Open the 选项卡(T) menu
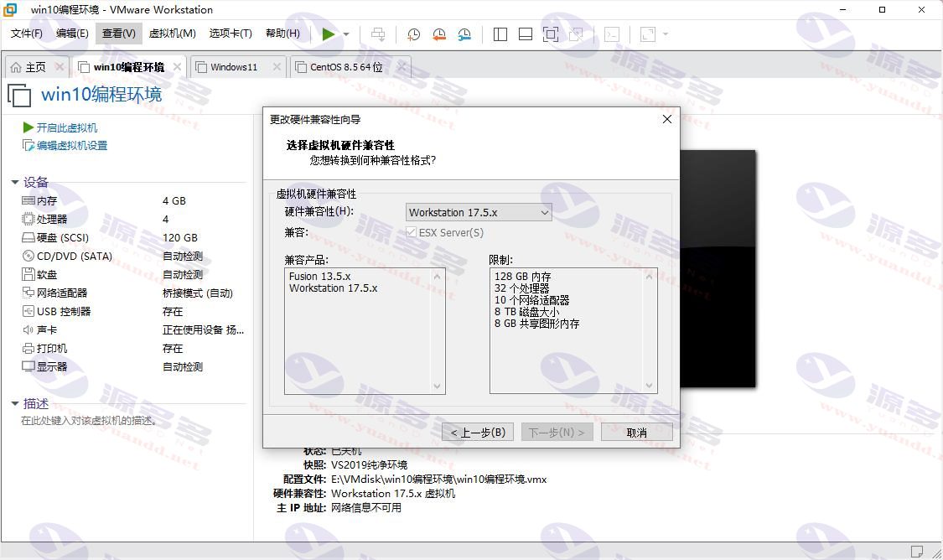This screenshot has height=560, width=943. point(231,34)
